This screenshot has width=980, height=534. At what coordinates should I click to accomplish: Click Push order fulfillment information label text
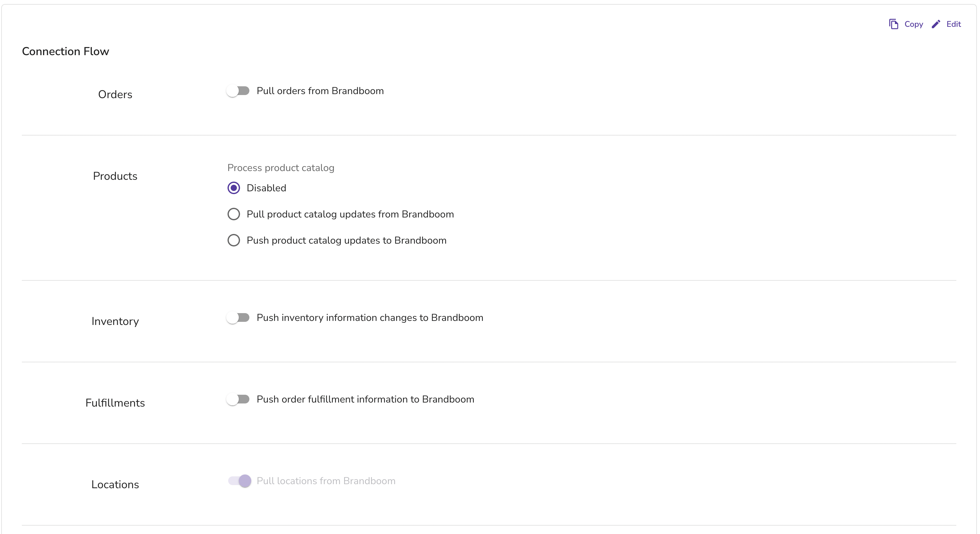tap(365, 399)
